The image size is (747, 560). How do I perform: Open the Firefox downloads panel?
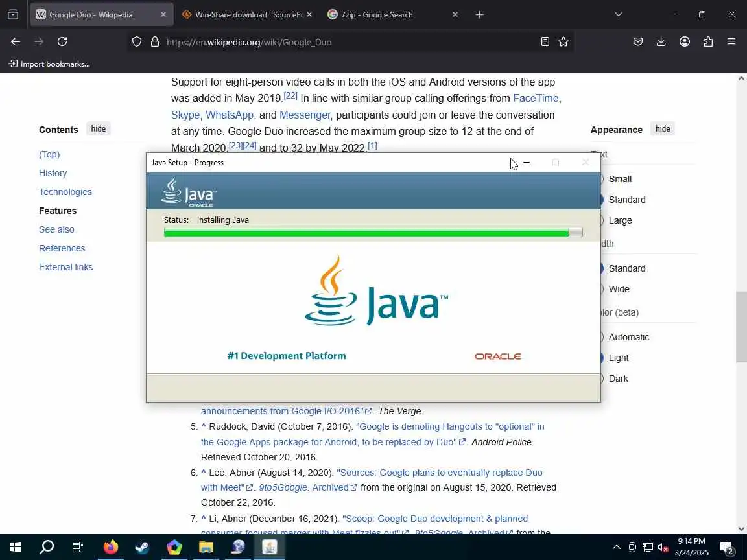tap(661, 42)
